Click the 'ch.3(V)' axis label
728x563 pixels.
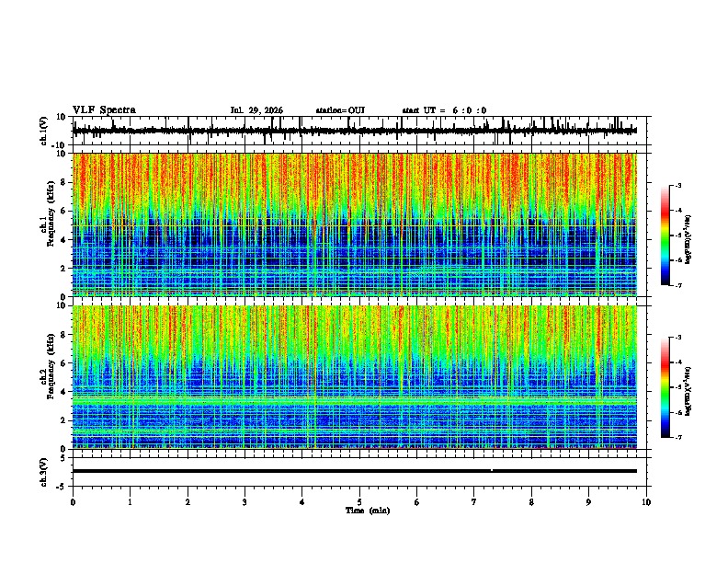[x=44, y=472]
